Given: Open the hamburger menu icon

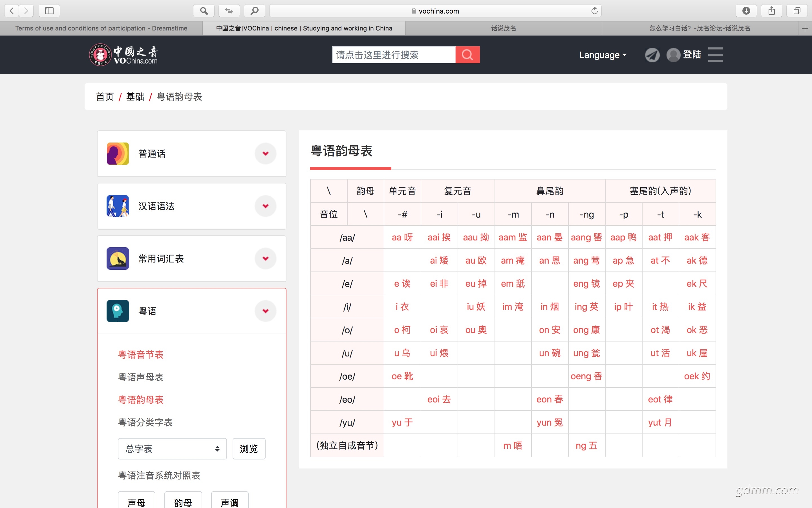Looking at the screenshot, I should (x=715, y=55).
